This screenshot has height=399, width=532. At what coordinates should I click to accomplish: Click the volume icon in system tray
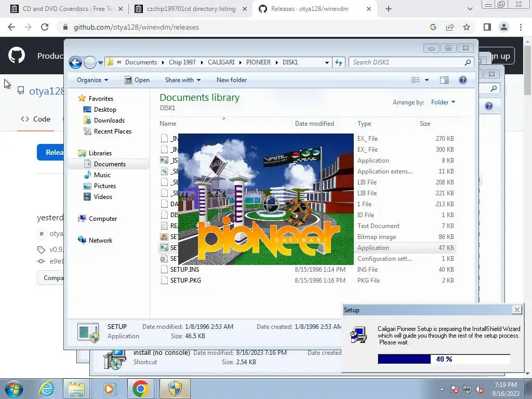[x=480, y=390]
